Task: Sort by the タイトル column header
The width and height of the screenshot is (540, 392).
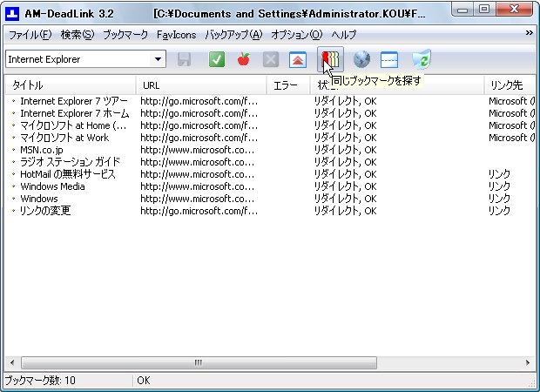Action: click(71, 85)
